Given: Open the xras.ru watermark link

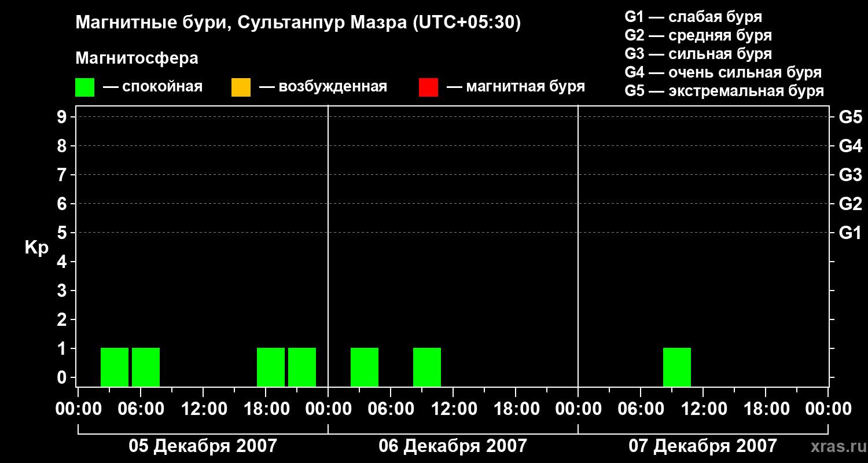Looking at the screenshot, I should [x=836, y=446].
